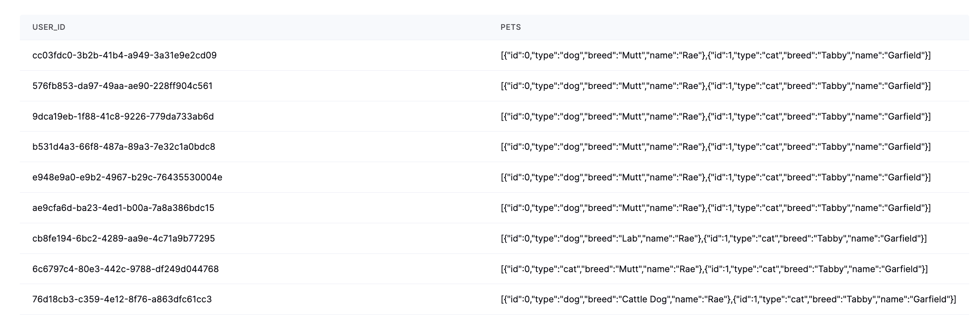The width and height of the screenshot is (980, 321).
Task: Select user ID cc03fdc0-3b2b-41b4-a949-3a31e9e2cd09
Action: coord(125,56)
